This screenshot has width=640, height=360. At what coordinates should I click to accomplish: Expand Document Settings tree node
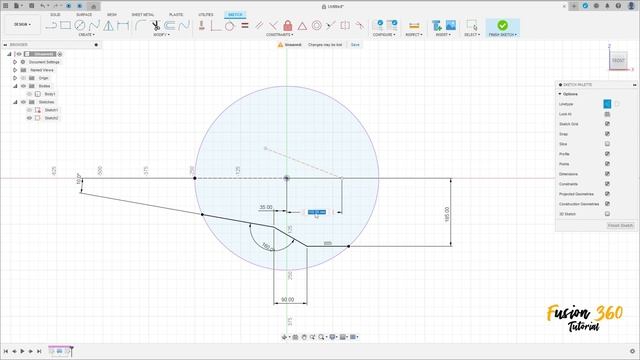15,62
